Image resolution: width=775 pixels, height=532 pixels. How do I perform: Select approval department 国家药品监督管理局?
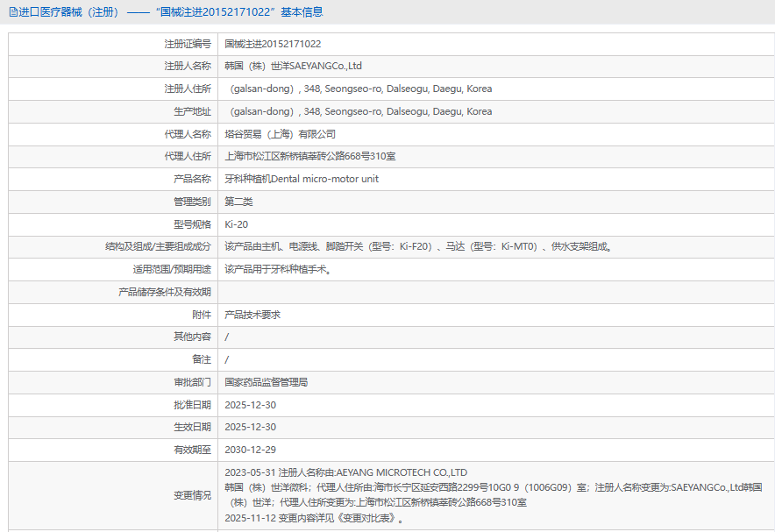click(x=267, y=382)
